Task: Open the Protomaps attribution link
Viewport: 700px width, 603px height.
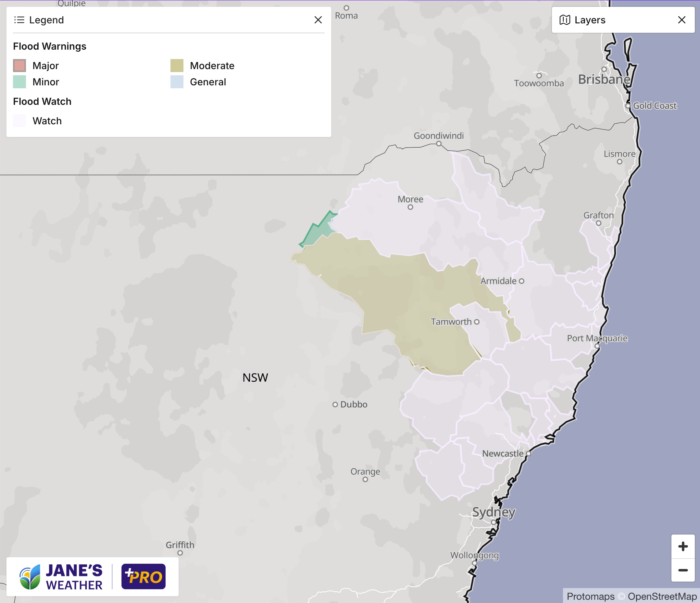Action: coord(591,596)
